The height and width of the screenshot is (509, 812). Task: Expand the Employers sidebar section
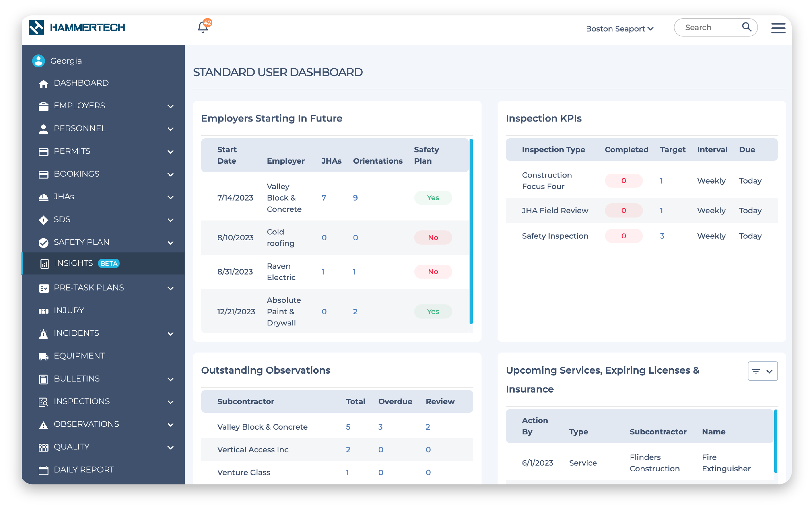click(x=79, y=106)
